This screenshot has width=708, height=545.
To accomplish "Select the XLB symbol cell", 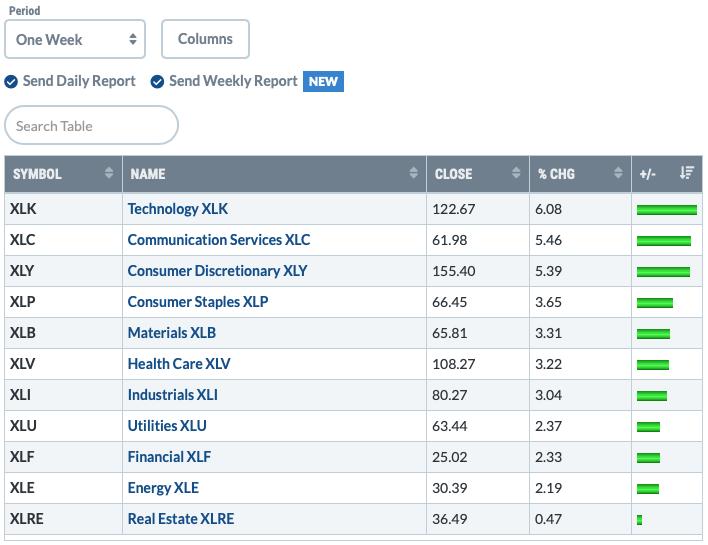I will [x=63, y=333].
